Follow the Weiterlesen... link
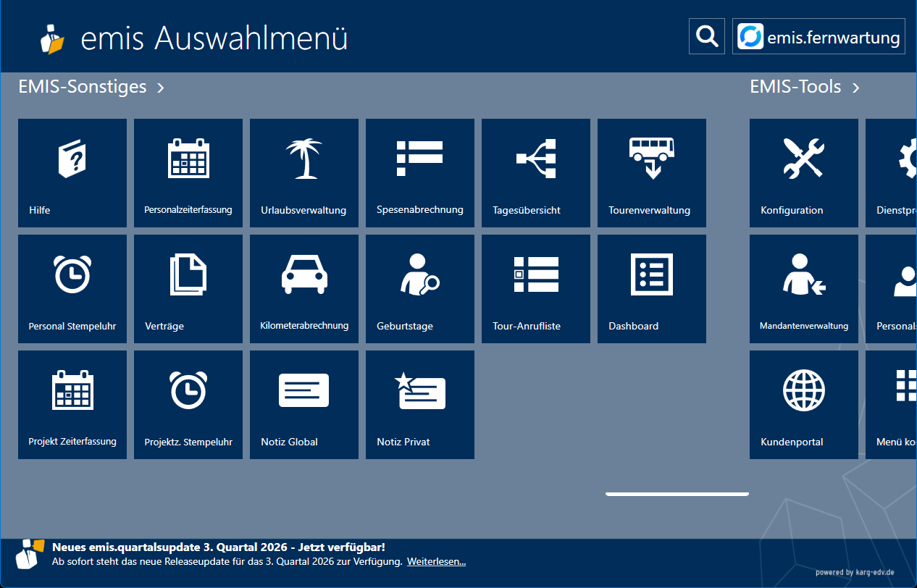Screen dimensions: 917x588 click(436, 561)
